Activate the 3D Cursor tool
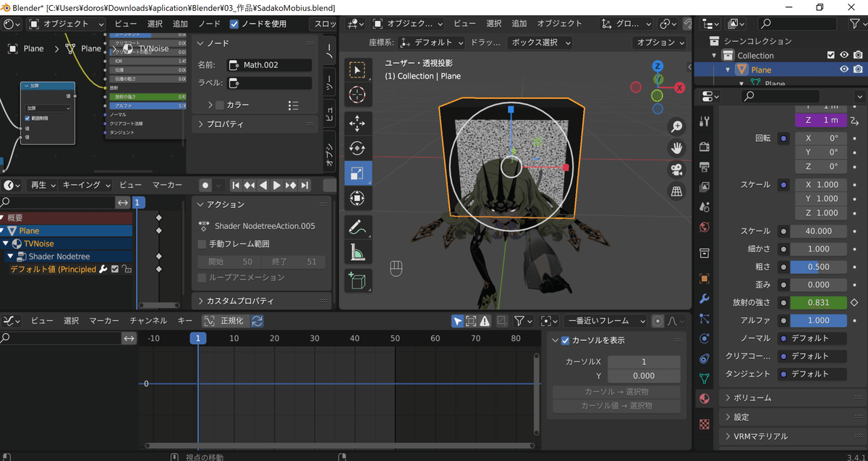868x461 pixels. click(x=357, y=95)
